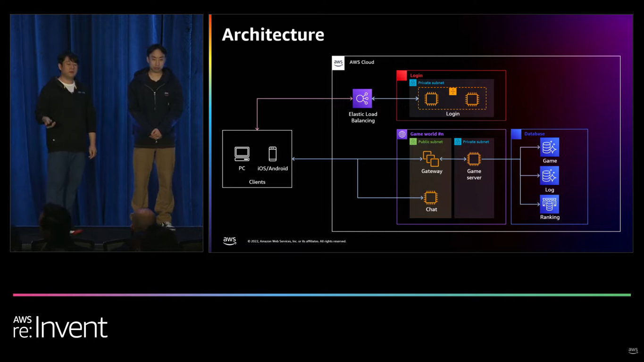Select the PC client icon

point(242,153)
